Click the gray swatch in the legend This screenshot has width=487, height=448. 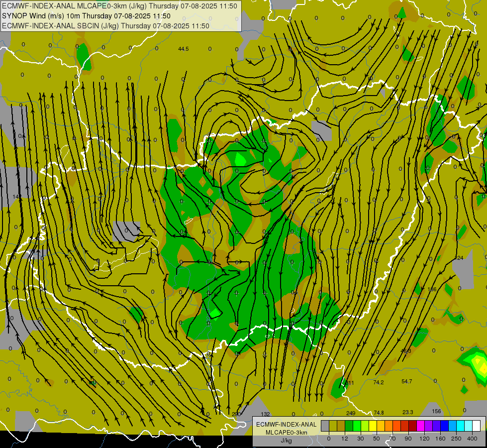tap(325, 426)
